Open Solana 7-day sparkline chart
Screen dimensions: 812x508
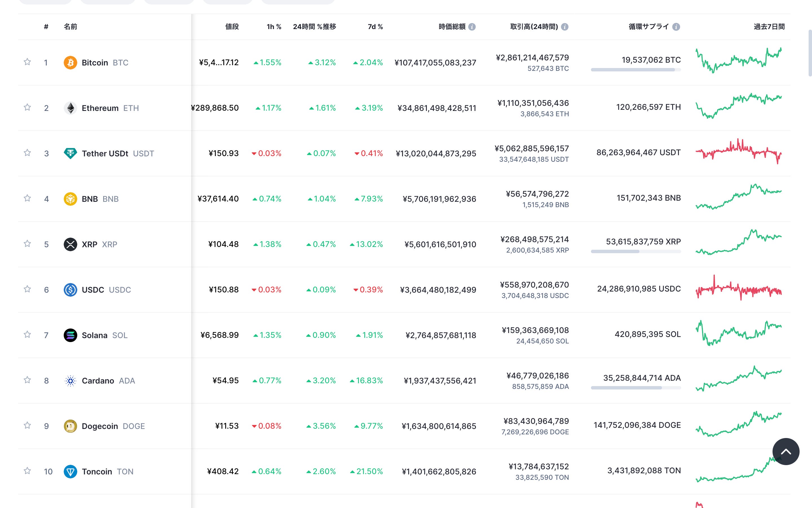pyautogui.click(x=738, y=333)
